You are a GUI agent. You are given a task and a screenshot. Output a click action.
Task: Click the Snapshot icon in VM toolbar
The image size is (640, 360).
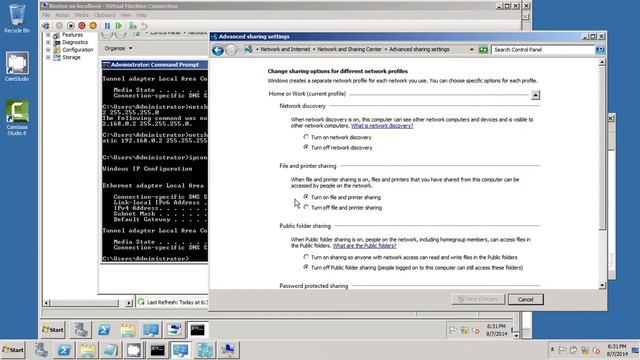click(x=133, y=25)
